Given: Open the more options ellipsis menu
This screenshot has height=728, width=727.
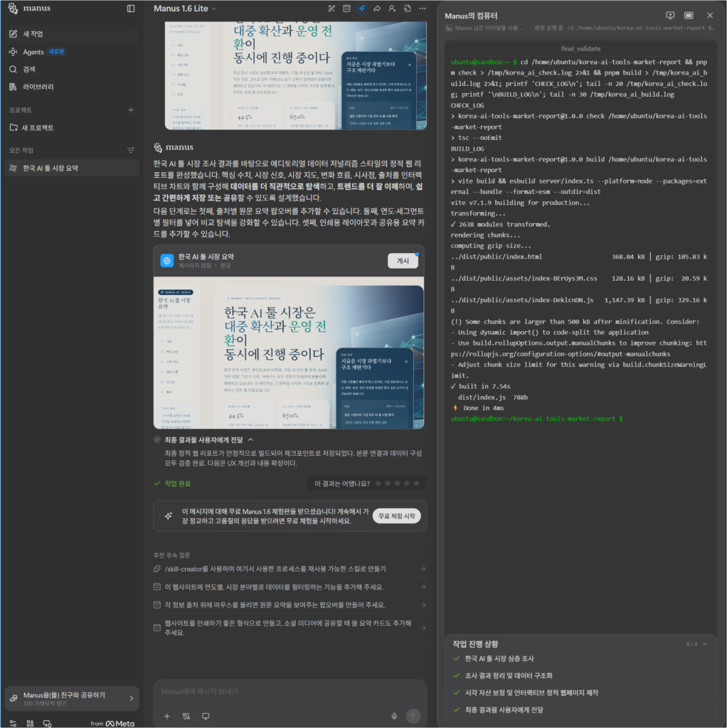Looking at the screenshot, I should (x=423, y=9).
